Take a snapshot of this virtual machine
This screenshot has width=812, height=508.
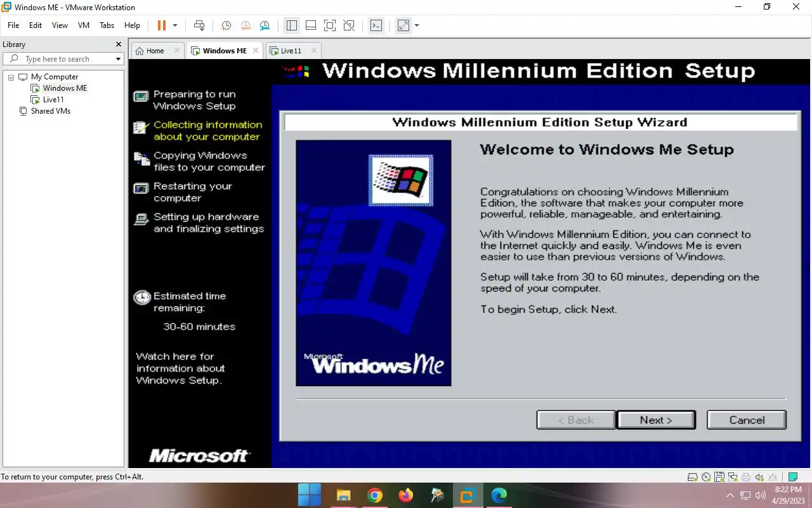coord(226,25)
